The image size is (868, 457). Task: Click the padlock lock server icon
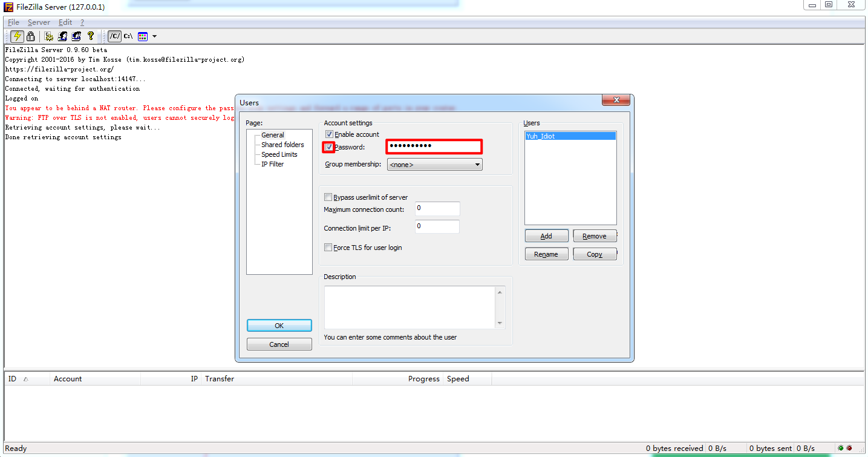tap(31, 36)
